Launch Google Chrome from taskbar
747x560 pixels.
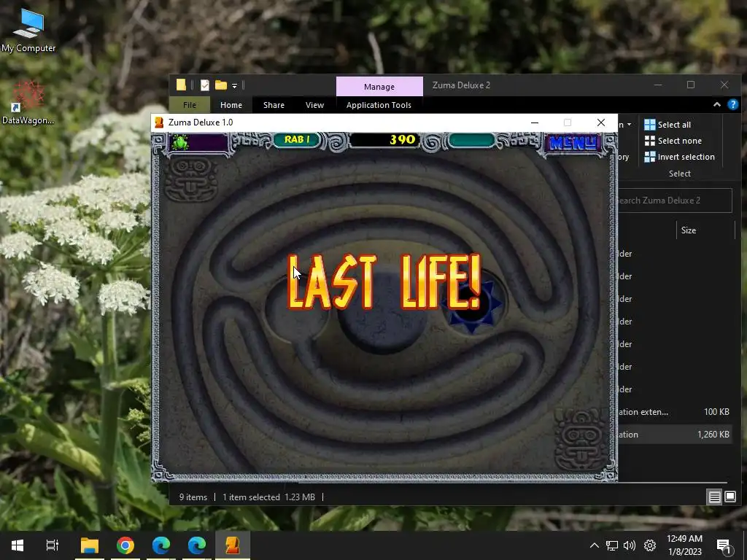[x=125, y=545]
